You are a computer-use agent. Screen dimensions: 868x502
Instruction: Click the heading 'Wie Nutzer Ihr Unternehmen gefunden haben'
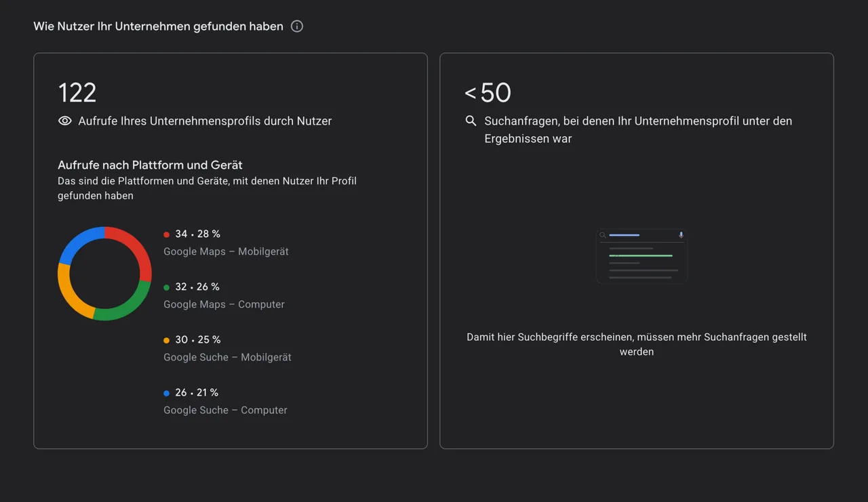pyautogui.click(x=159, y=26)
